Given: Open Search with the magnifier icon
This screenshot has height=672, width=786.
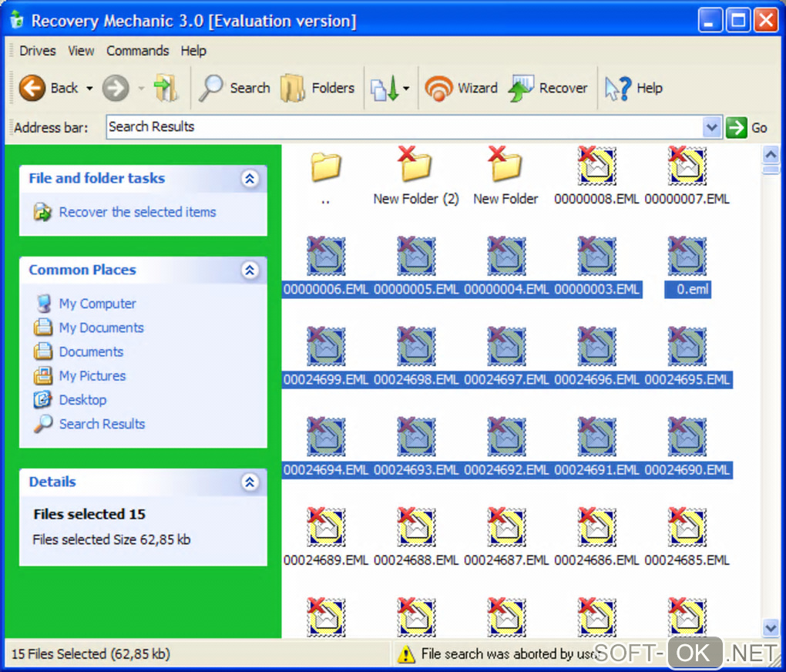Looking at the screenshot, I should (211, 89).
